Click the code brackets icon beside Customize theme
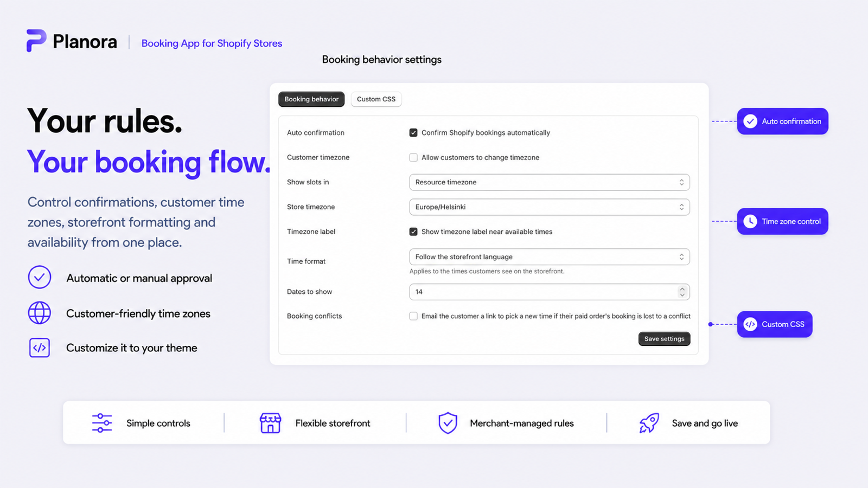 click(x=40, y=348)
